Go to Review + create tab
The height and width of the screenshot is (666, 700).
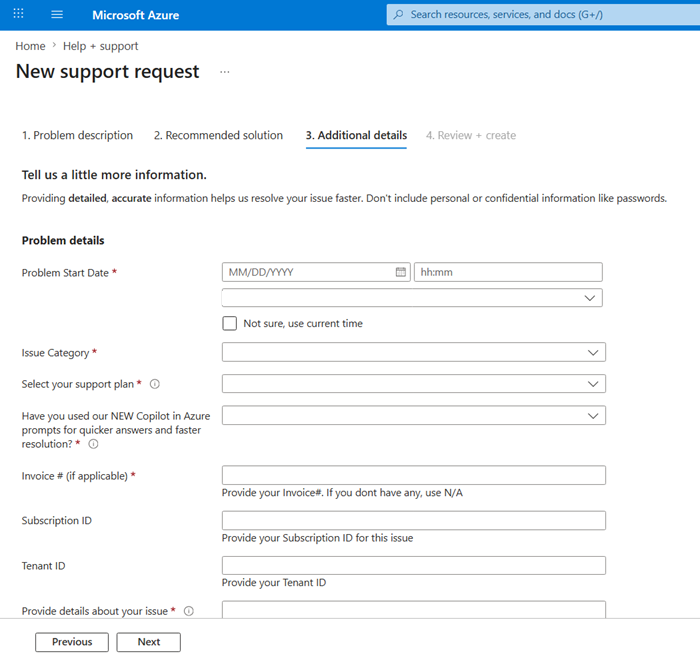click(471, 135)
